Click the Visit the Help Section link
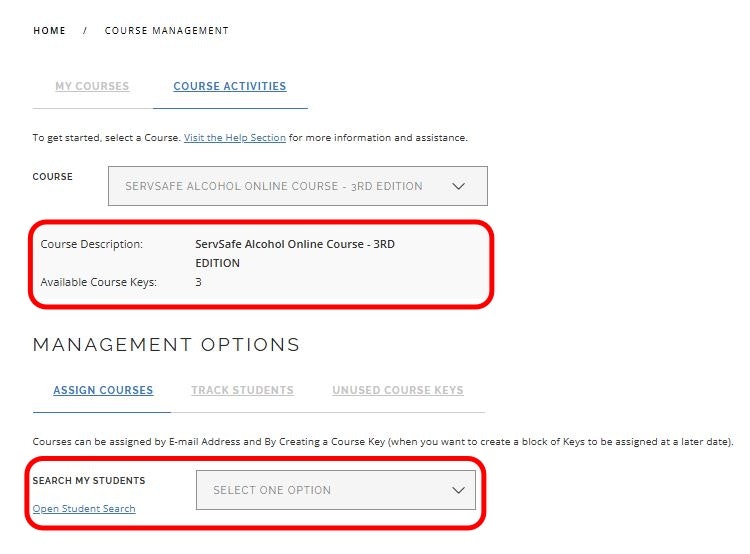Screen dimensions: 750x554 click(x=235, y=138)
